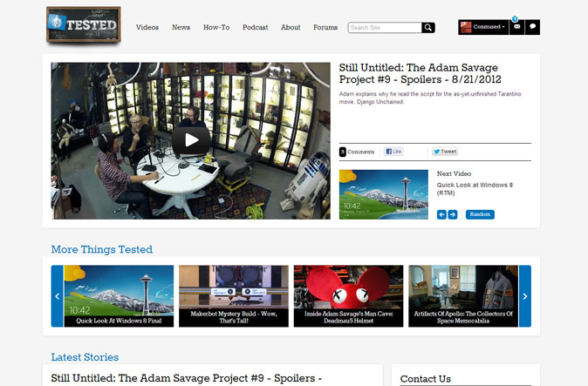This screenshot has height=386, width=588.
Task: Open the Podcast page
Action: (x=256, y=27)
